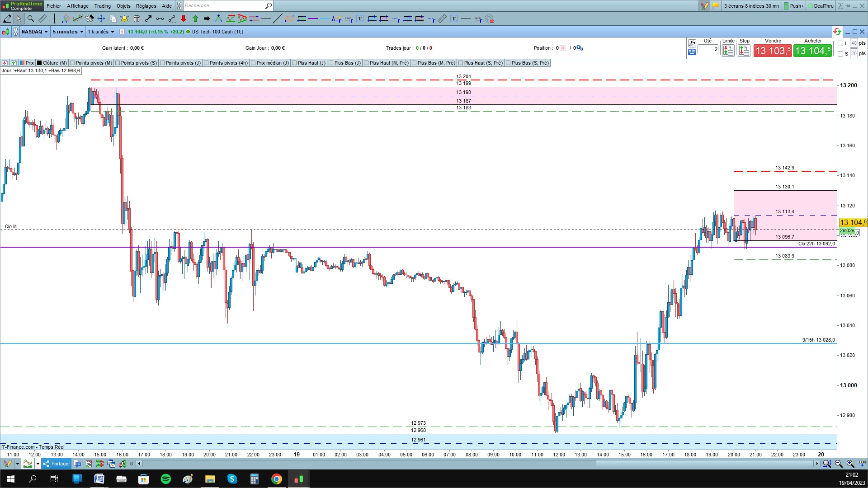Select the red down arrow tool
This screenshot has height=488, width=868.
click(183, 19)
